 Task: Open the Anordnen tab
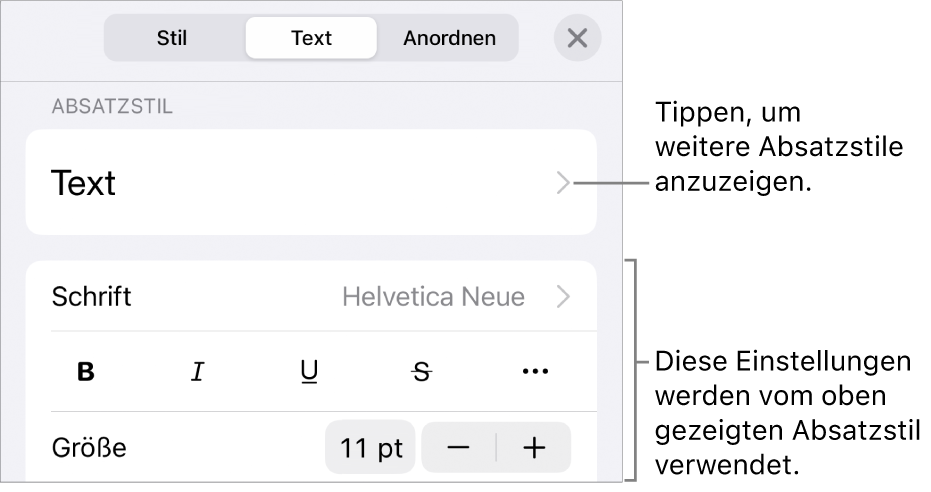(x=449, y=39)
